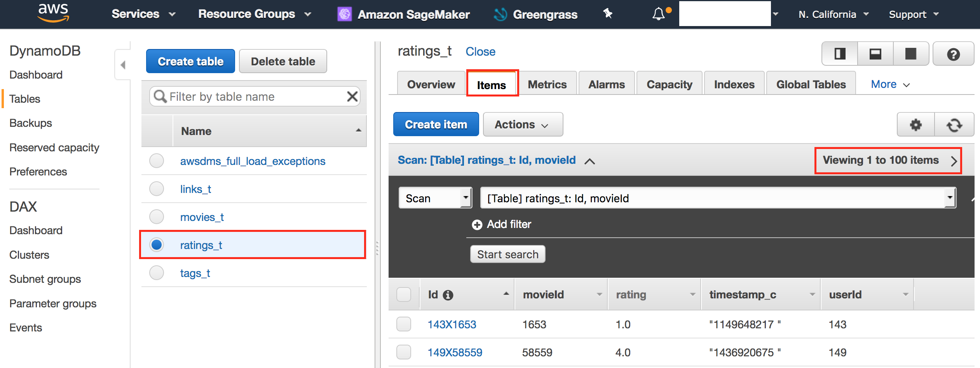
Task: Switch to side-by-side split layout icon
Action: [x=840, y=54]
